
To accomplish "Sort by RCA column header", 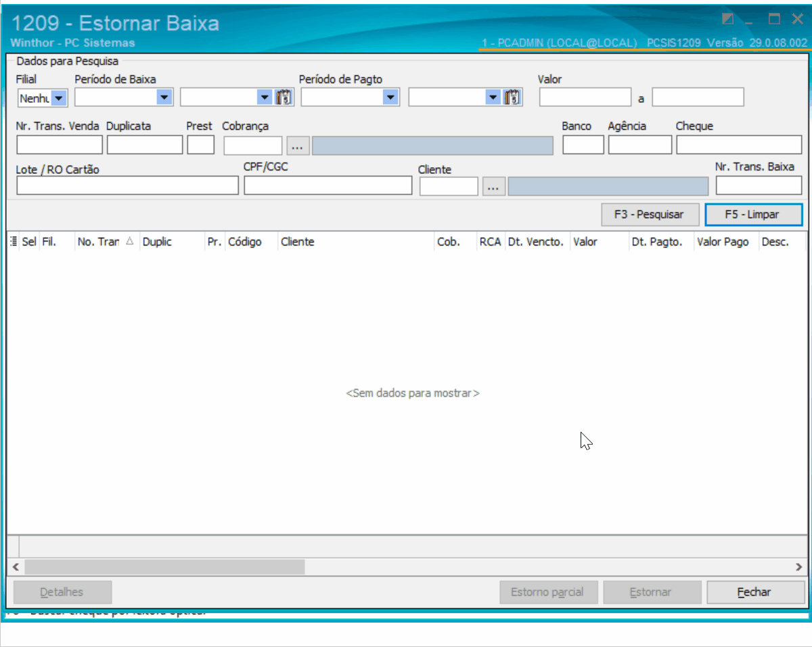I will 491,242.
